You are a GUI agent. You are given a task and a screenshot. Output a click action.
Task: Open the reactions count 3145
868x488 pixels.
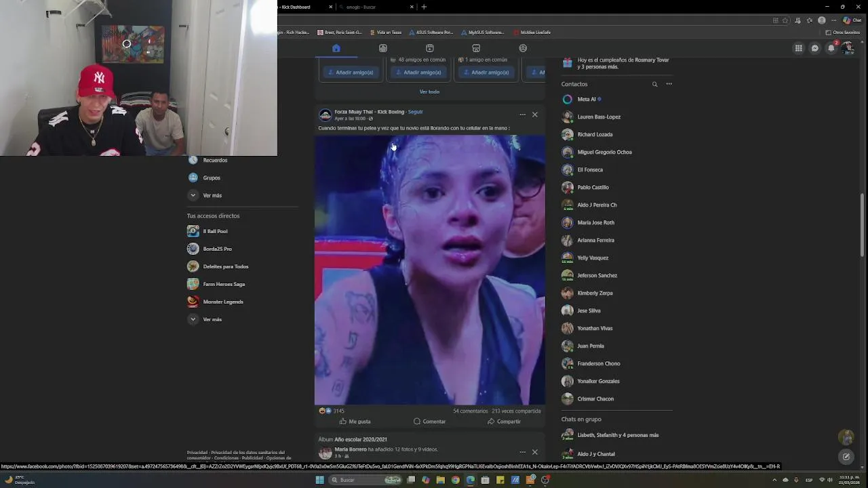point(332,411)
